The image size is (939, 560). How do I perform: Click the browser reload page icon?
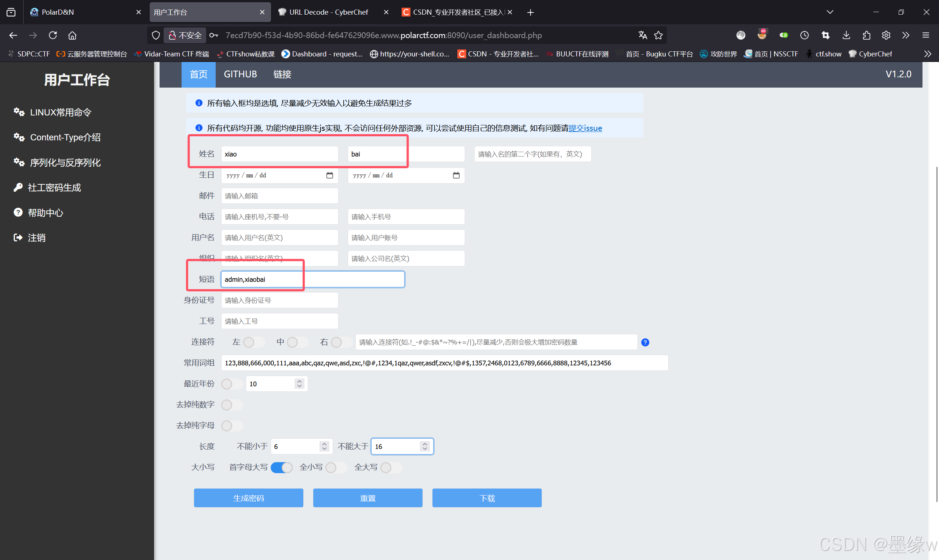[53, 35]
